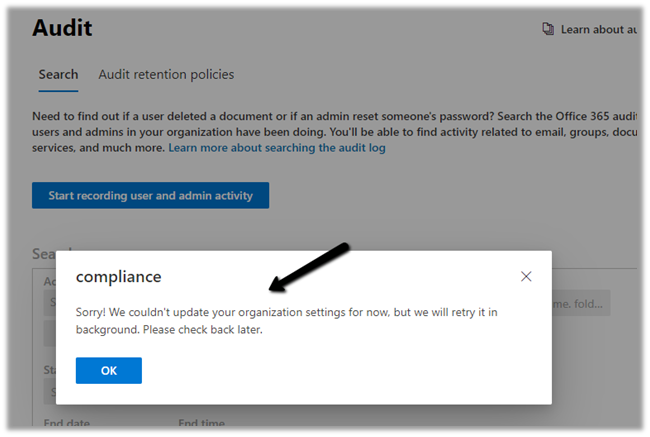Open the Audit retention policies tab
The height and width of the screenshot is (437, 650).
coord(166,75)
